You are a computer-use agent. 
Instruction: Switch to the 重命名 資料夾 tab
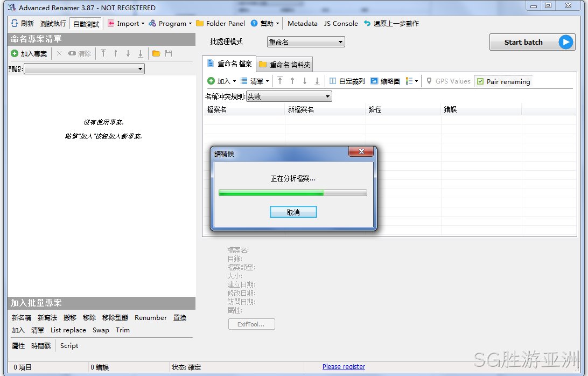coord(285,65)
